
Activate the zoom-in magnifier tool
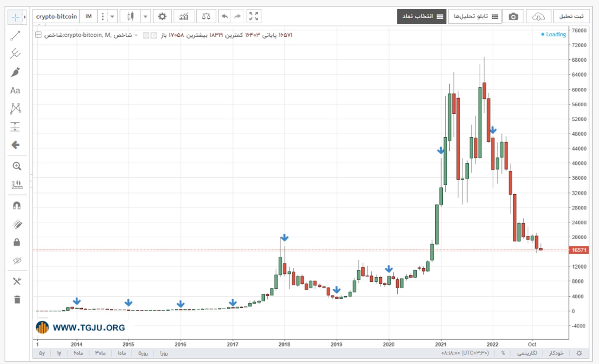coord(17,166)
